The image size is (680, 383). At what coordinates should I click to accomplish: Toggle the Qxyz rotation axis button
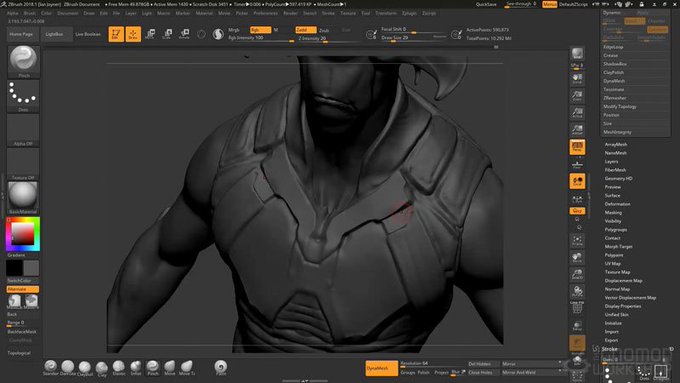point(577,211)
